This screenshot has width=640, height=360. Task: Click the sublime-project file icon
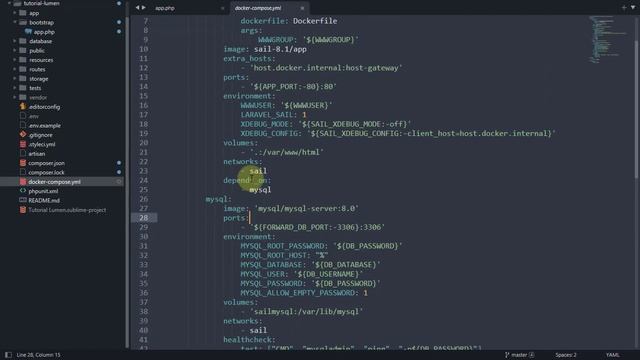(x=23, y=210)
